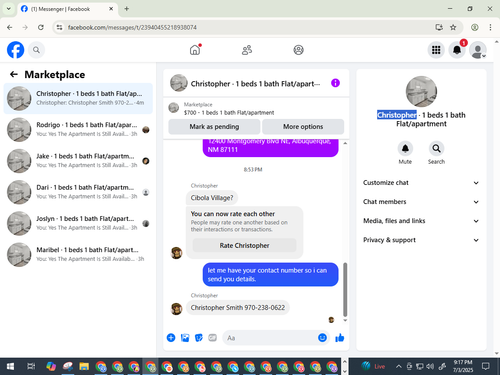Click Christopher's avatar beside phone number message
The width and height of the screenshot is (500, 375).
pyautogui.click(x=176, y=309)
